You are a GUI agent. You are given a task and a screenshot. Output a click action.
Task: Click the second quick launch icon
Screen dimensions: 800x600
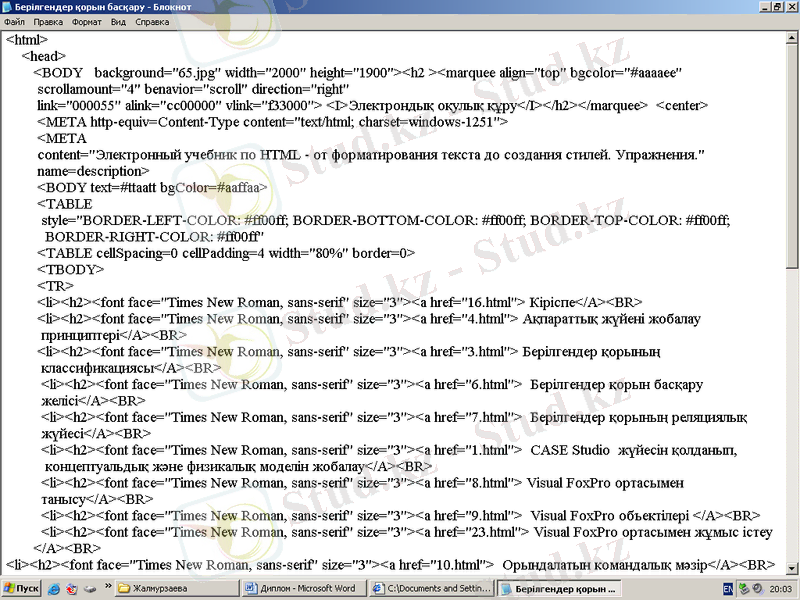tap(71, 589)
